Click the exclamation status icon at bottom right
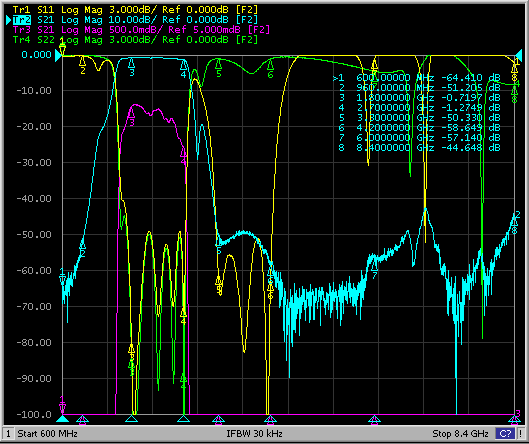Screen dimensions: 529x444 click(521, 433)
